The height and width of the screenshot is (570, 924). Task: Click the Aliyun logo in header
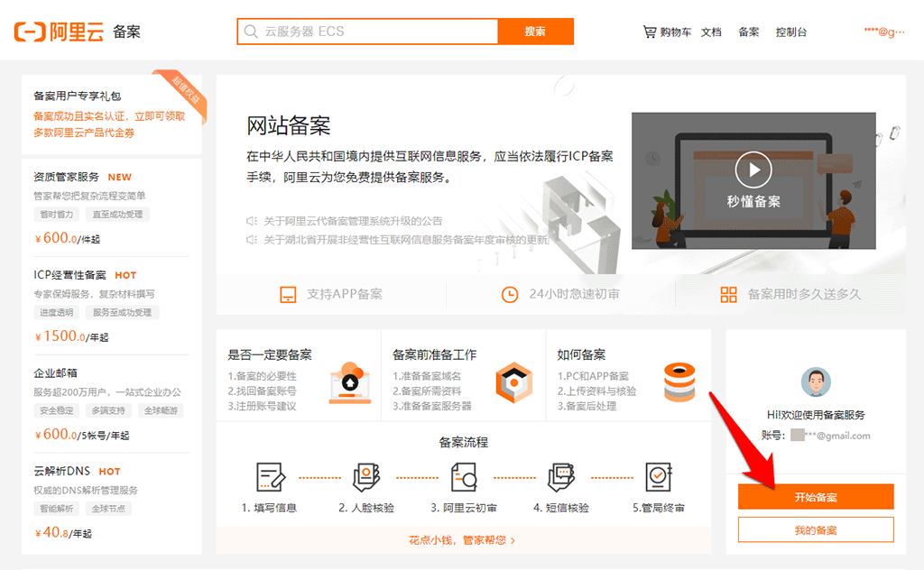pyautogui.click(x=59, y=32)
